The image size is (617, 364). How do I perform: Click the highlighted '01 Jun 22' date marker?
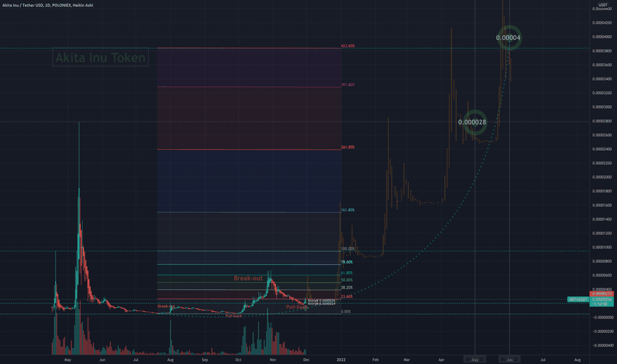tap(509, 359)
